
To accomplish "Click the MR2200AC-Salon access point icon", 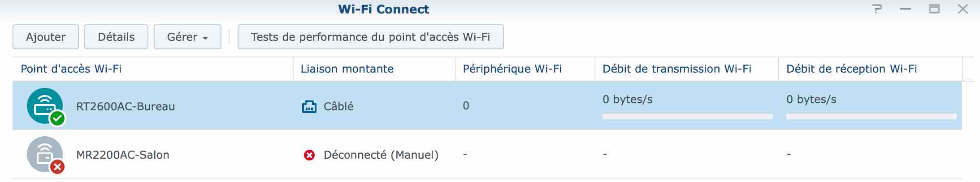I will tap(45, 154).
